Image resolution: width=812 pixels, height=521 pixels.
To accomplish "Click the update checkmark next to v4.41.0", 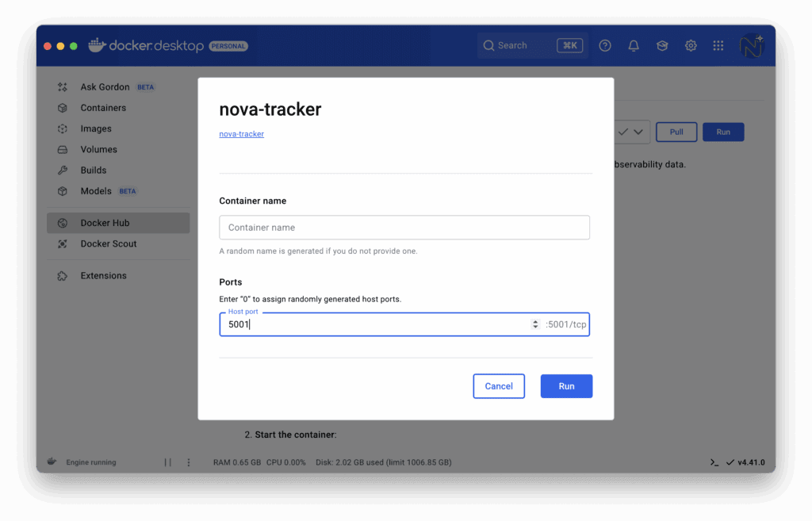I will (730, 462).
